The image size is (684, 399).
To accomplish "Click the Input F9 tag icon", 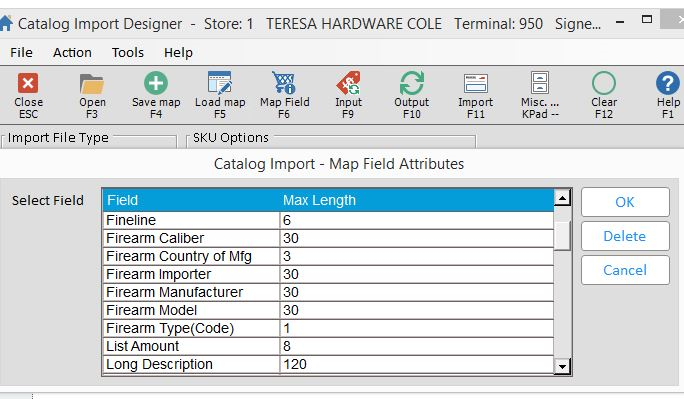I will tap(348, 83).
